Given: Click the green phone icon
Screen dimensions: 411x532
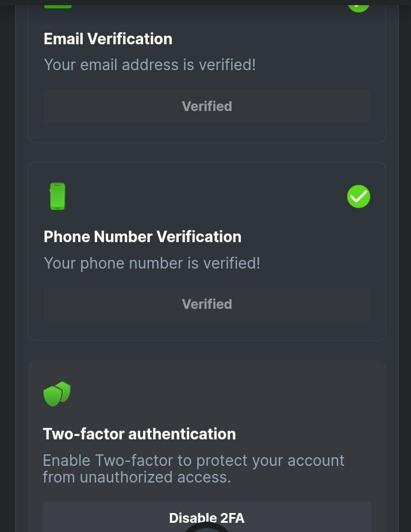Looking at the screenshot, I should (x=57, y=196).
